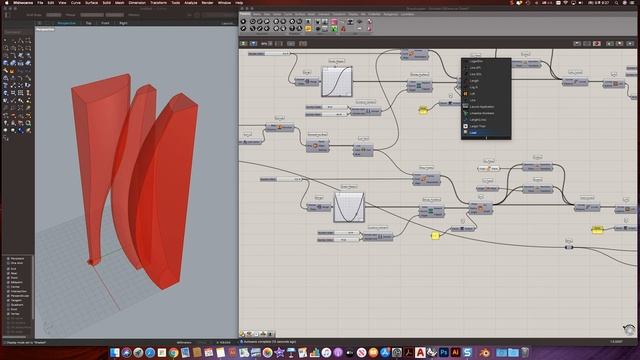Click the lower Graph Mapper parabola component
The width and height of the screenshot is (640, 360).
(349, 207)
